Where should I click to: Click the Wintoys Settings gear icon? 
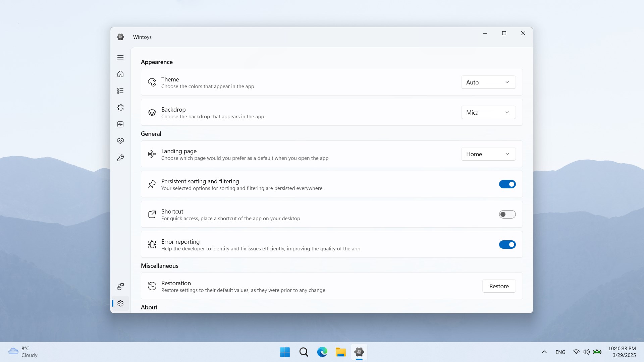pyautogui.click(x=120, y=303)
